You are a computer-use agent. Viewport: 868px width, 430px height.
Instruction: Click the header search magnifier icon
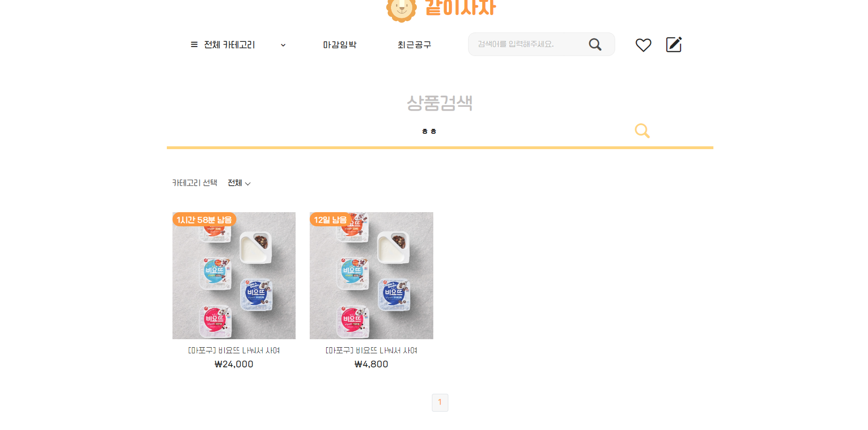(595, 44)
